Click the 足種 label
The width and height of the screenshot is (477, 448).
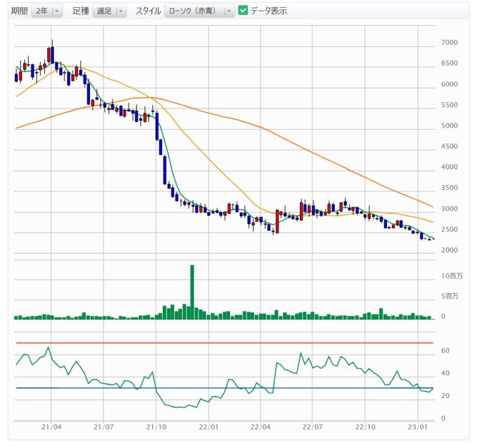point(80,11)
